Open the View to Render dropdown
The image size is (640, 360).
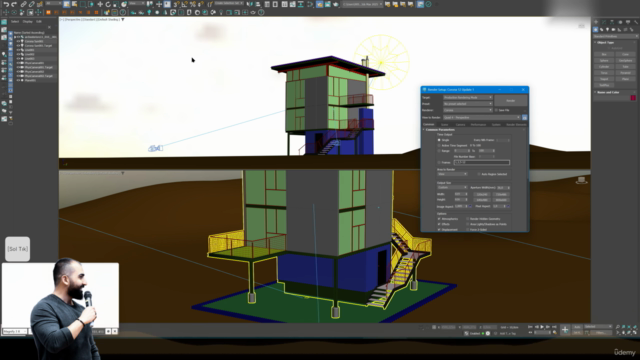point(482,118)
